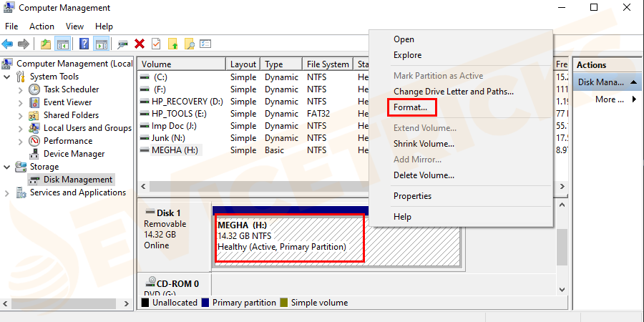Screen dimensions: 644x322
Task: Click the Connect/rescan disks toolbar icon
Action: click(122, 44)
